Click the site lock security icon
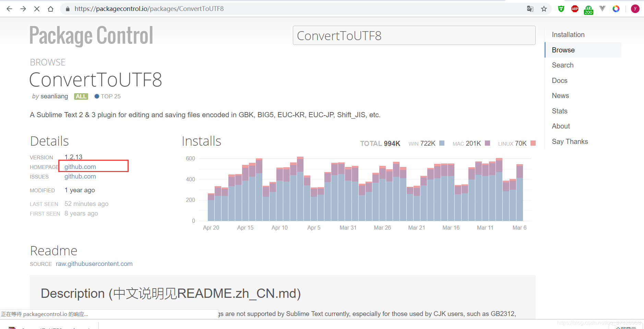This screenshot has height=329, width=644. coord(68,9)
